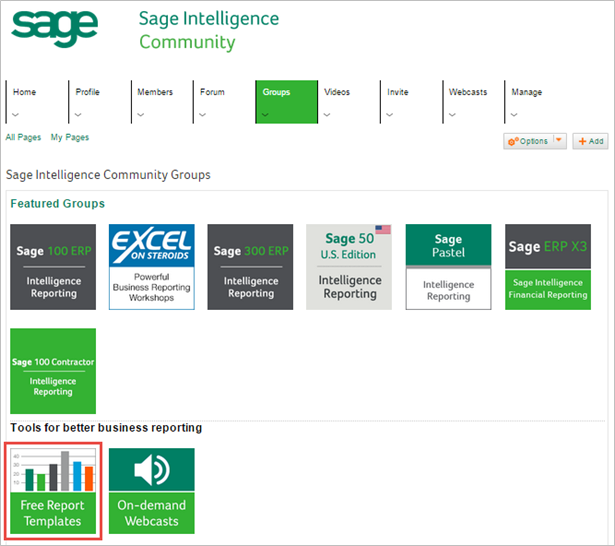615x546 pixels.
Task: Expand the chevron under Forum
Action: [x=202, y=115]
